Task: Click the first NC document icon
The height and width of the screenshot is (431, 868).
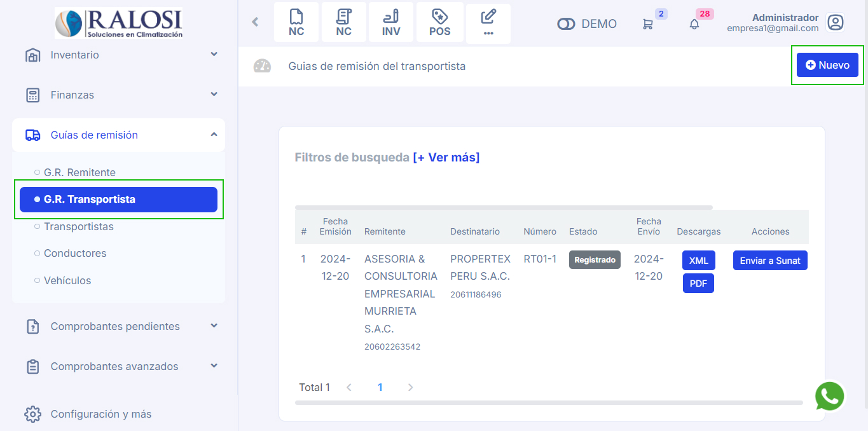Action: 296,22
